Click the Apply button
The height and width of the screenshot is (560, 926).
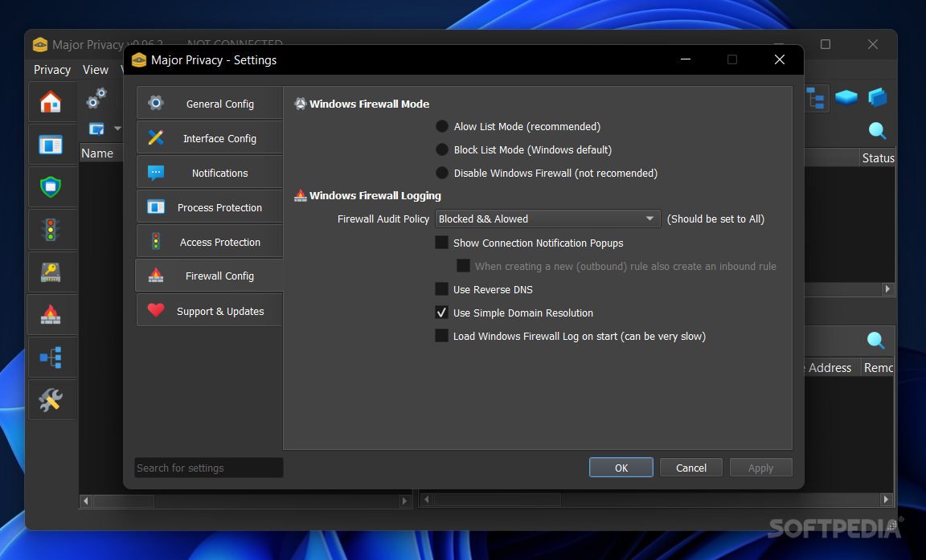pos(760,468)
